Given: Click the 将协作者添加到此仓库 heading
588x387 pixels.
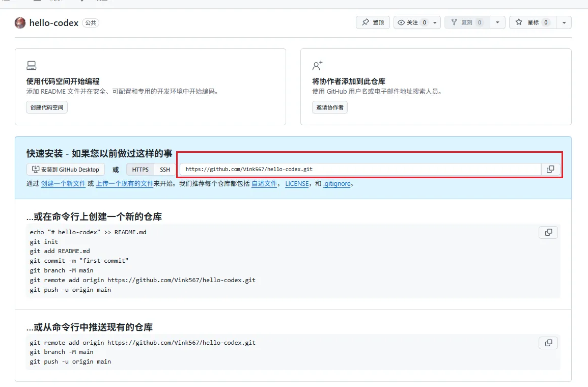Looking at the screenshot, I should pos(349,81).
